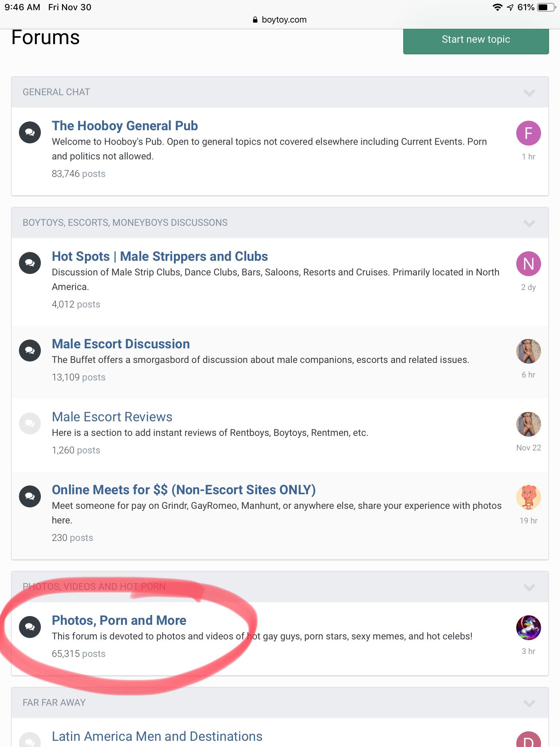This screenshot has height=747, width=560.
Task: Collapse Photos, Videos and Hot Porn section
Action: coord(529,587)
